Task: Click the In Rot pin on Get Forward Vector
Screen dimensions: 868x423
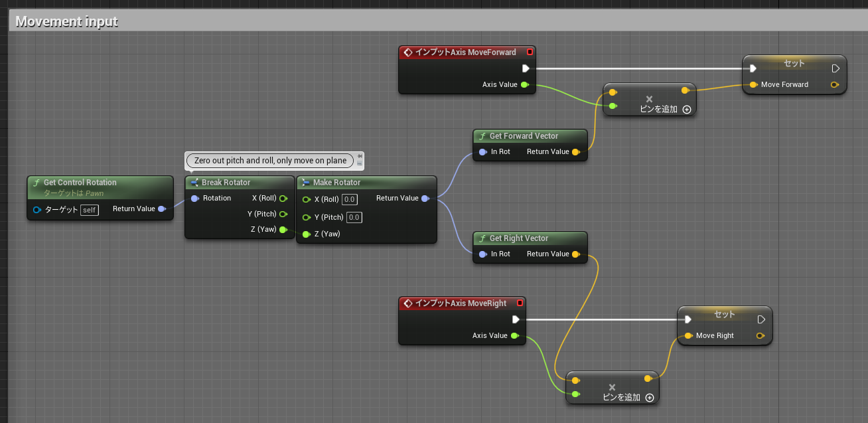Action: coord(483,152)
